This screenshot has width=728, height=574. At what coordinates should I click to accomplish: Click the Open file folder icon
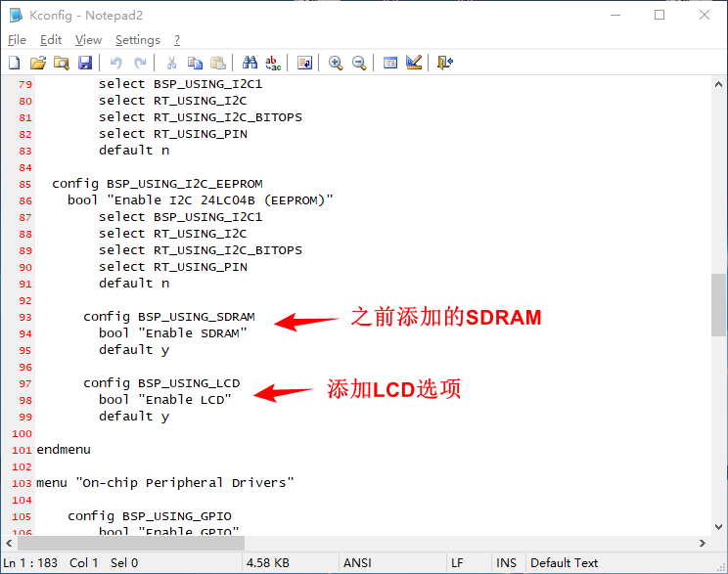tap(37, 63)
